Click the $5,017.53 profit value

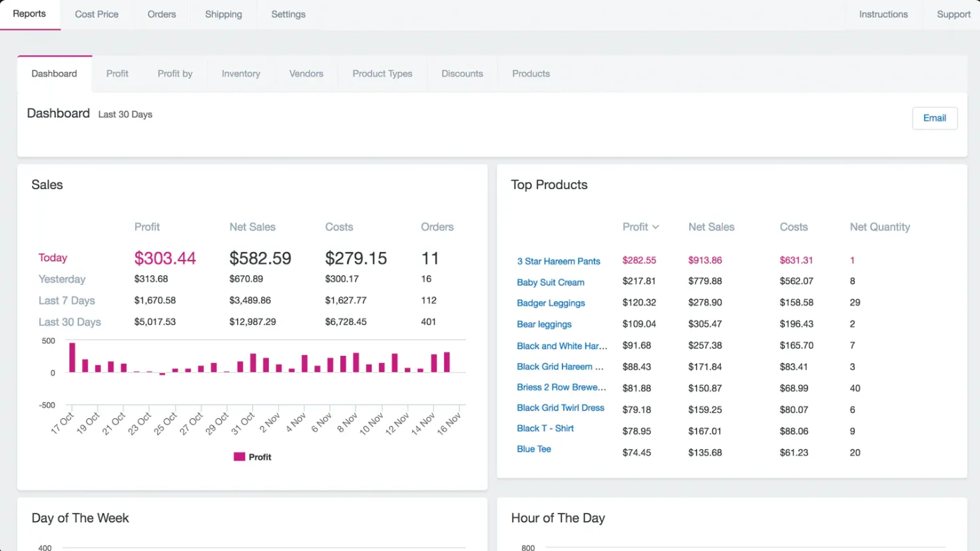point(155,322)
